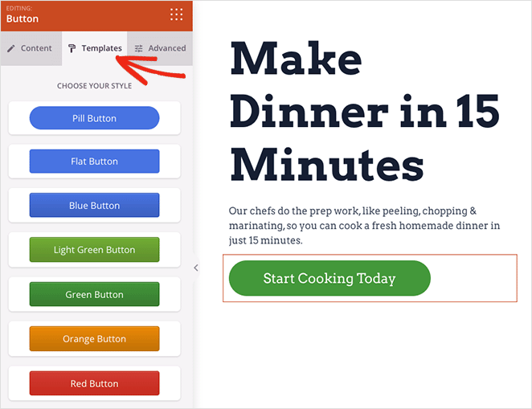This screenshot has height=409, width=532.
Task: Choose the Pill Button style
Action: tap(94, 118)
